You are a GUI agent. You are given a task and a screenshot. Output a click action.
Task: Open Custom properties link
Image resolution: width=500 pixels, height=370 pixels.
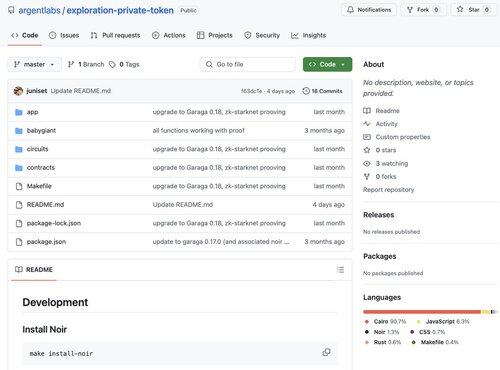(x=397, y=137)
